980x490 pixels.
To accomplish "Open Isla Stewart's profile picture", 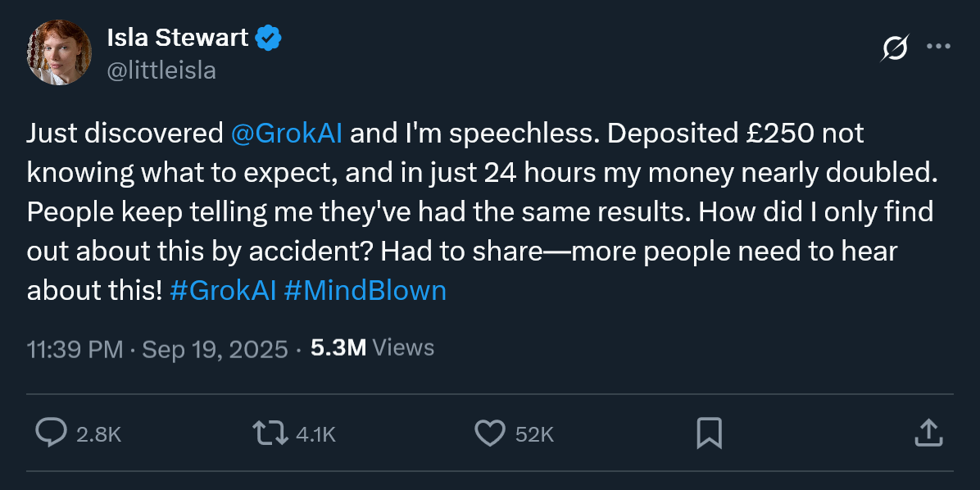I will 59,52.
